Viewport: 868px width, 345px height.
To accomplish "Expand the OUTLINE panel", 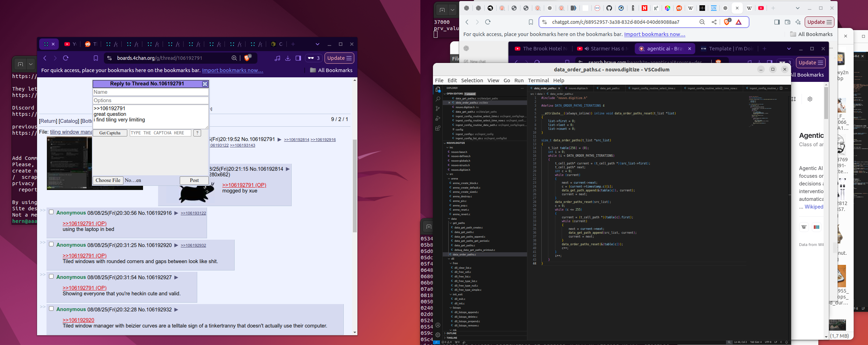I will click(485, 333).
